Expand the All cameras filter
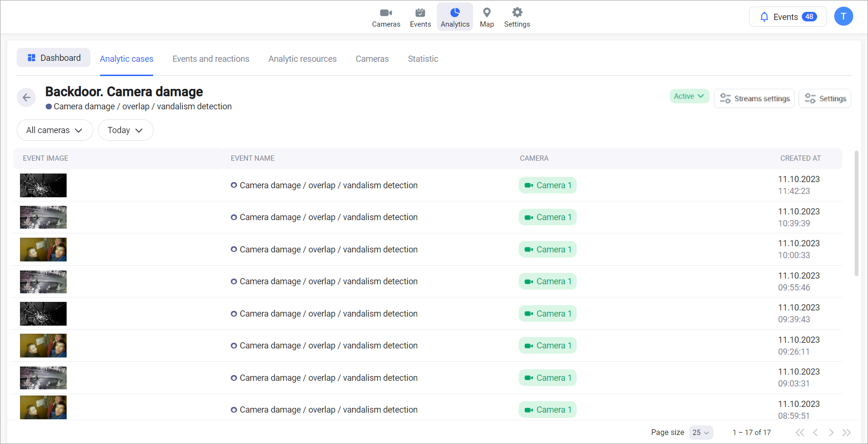This screenshot has height=444, width=868. coord(55,130)
